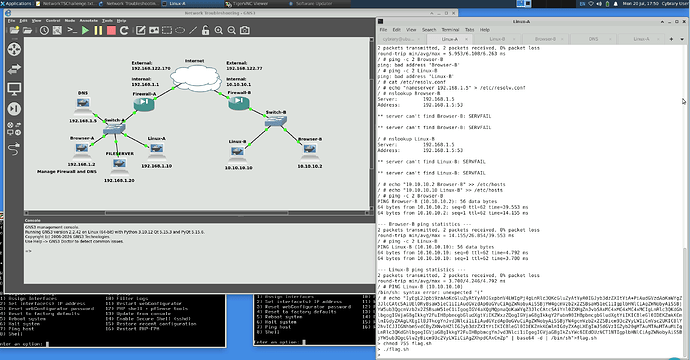Screen dimensions: 690x360
Task: Select the Add a note tool
Action: coord(140,30)
